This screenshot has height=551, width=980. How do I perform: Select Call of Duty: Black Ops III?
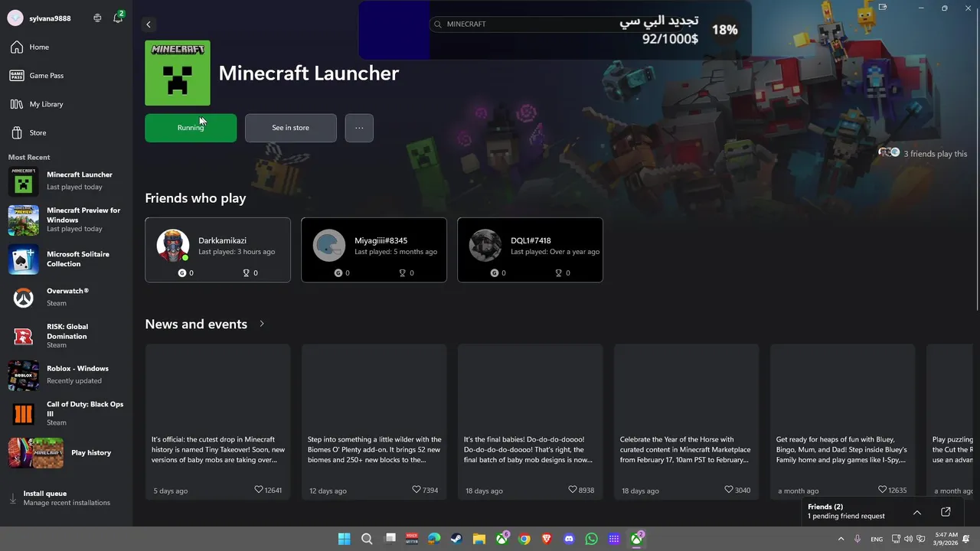tap(66, 413)
